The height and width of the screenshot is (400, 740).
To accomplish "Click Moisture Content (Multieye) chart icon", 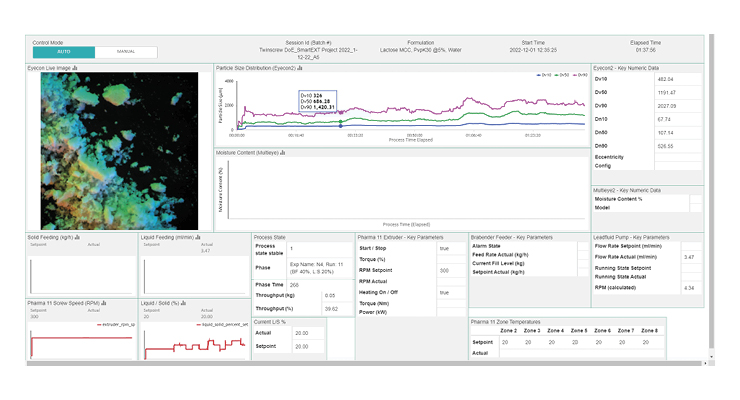I will click(x=285, y=153).
